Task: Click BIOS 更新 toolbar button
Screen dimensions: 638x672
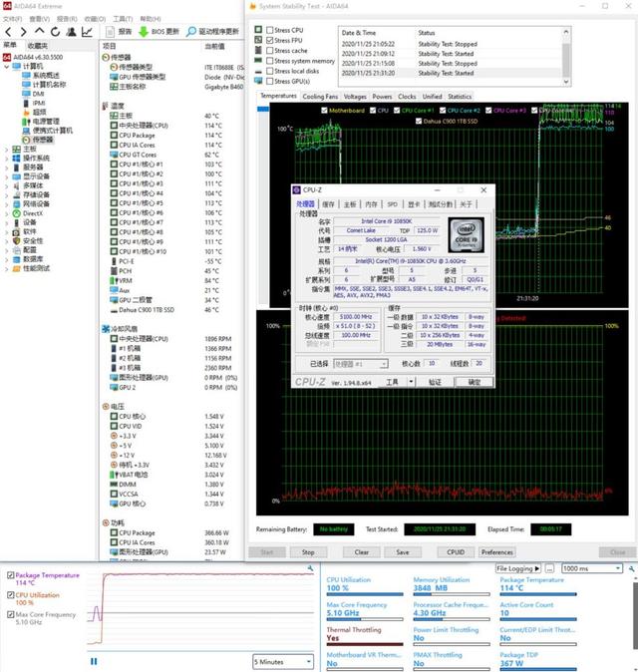Action: (x=159, y=31)
